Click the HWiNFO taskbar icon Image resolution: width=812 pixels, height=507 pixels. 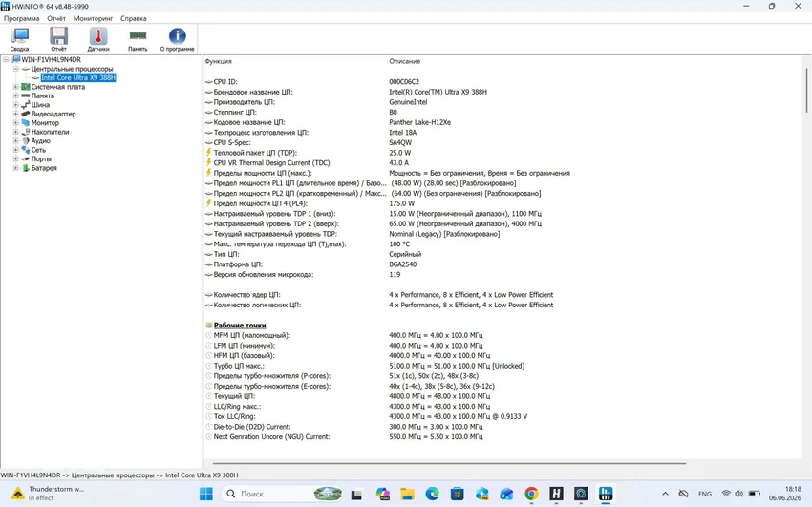(x=606, y=494)
